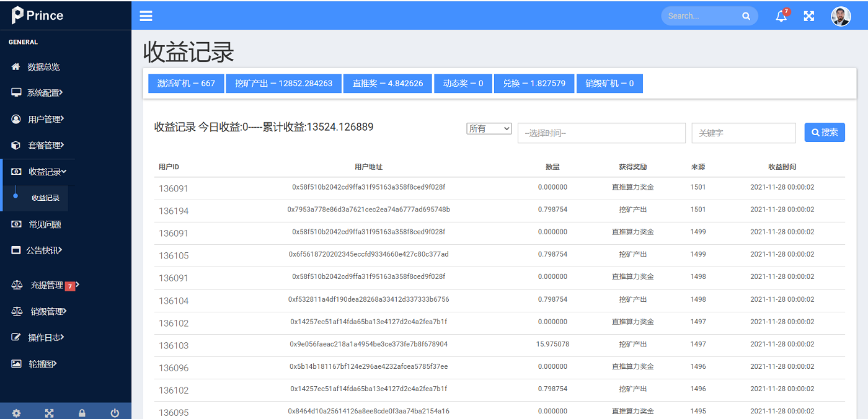Screen dimensions: 868x419
Task: Go to 数据总览 dashboard page
Action: pyautogui.click(x=43, y=67)
